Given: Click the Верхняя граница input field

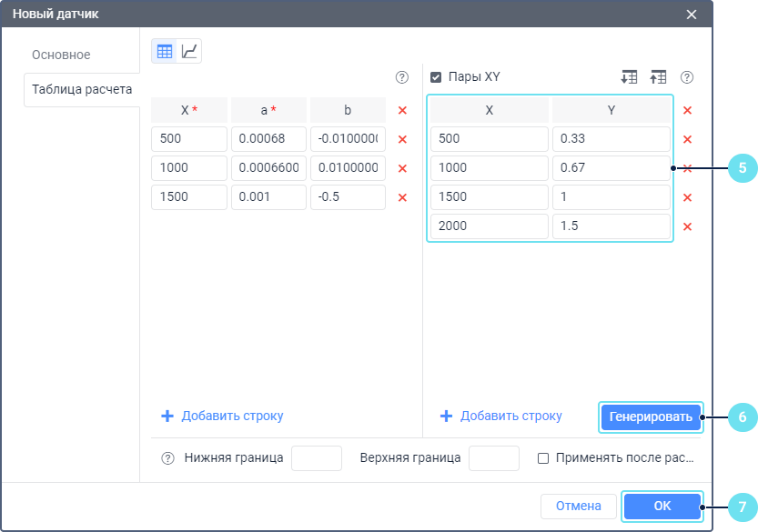Looking at the screenshot, I should coord(493,458).
